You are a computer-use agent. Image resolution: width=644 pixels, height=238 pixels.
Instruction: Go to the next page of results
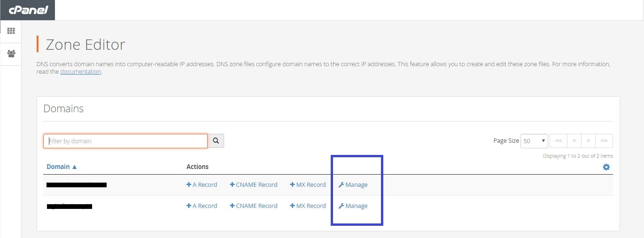pos(588,141)
